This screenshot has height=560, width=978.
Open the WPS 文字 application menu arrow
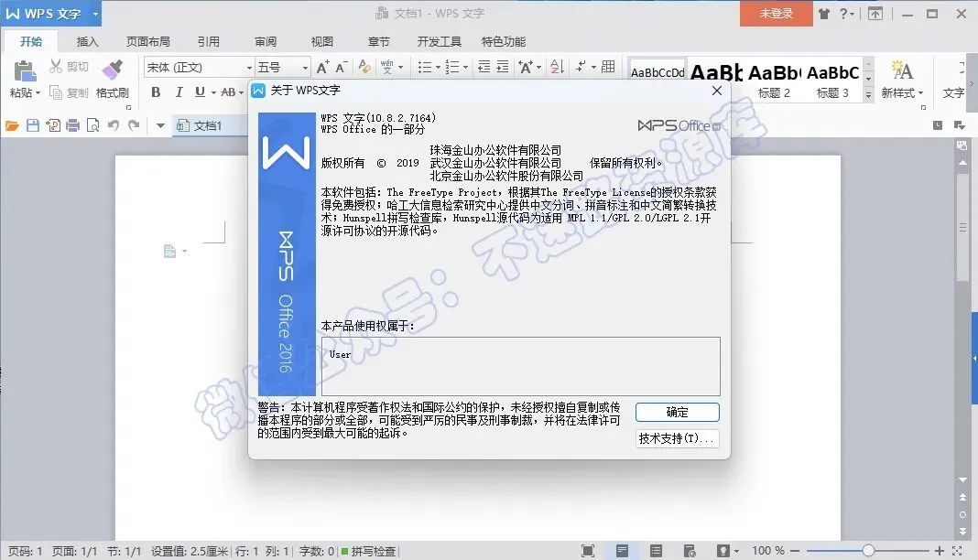(95, 14)
